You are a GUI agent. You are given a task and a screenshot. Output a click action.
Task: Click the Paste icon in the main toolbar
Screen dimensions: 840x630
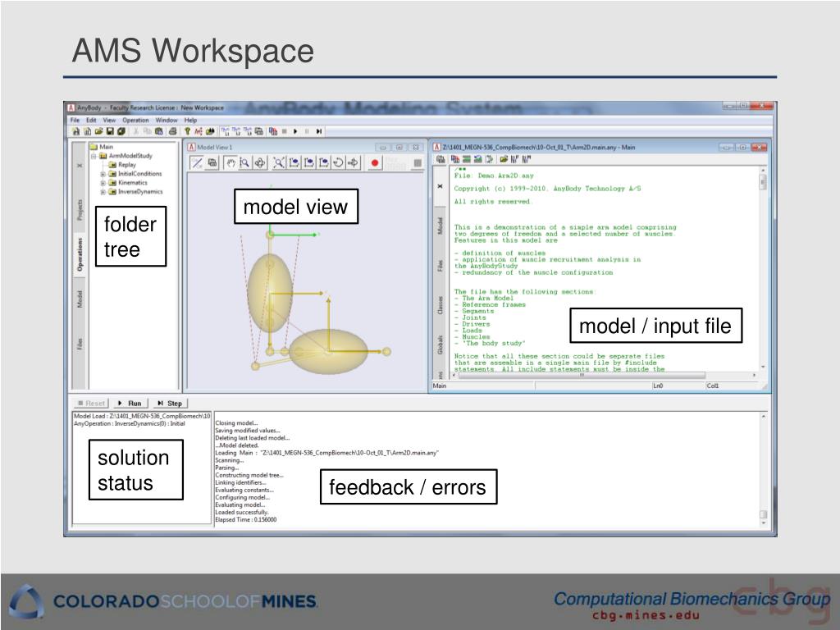point(159,131)
